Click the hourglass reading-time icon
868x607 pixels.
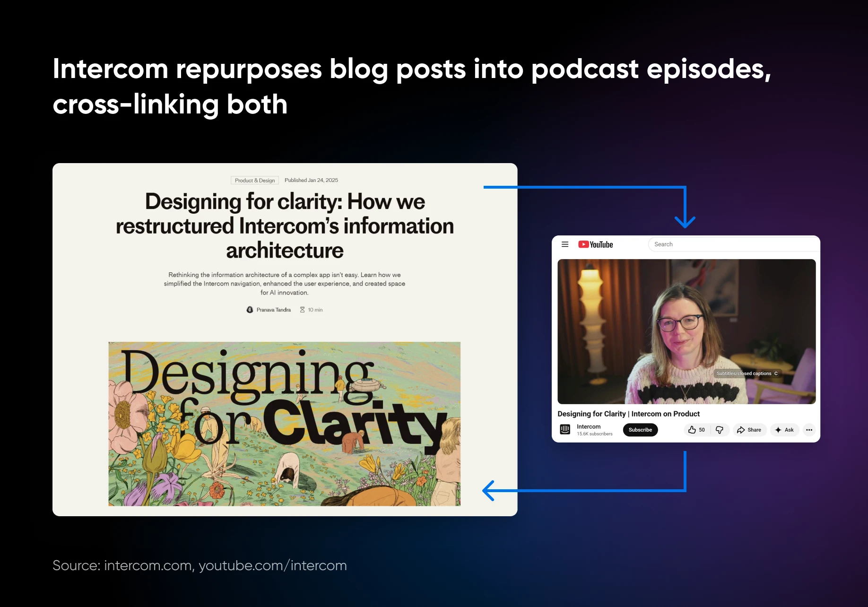302,310
